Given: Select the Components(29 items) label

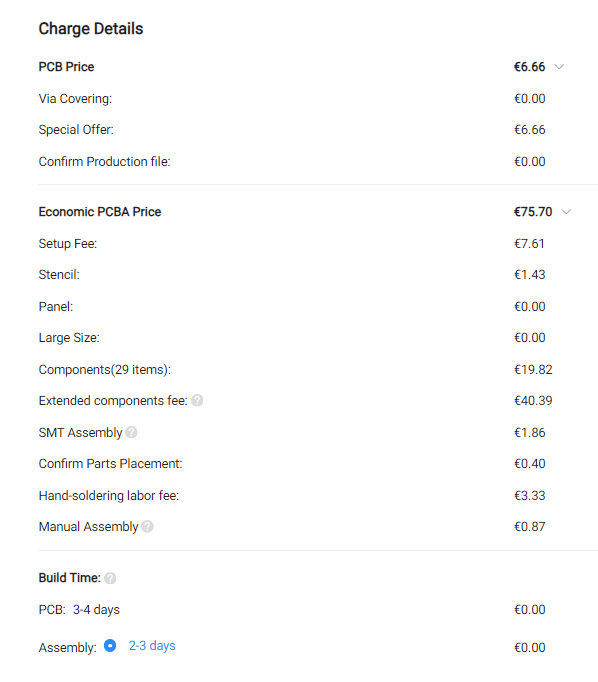Looking at the screenshot, I should pos(104,370).
